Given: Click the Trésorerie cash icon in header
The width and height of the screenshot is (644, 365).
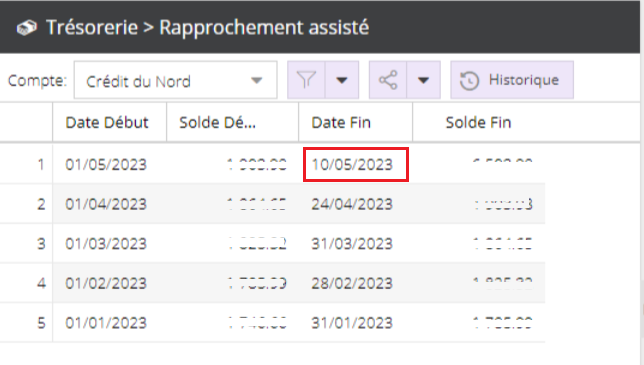Looking at the screenshot, I should (27, 28).
